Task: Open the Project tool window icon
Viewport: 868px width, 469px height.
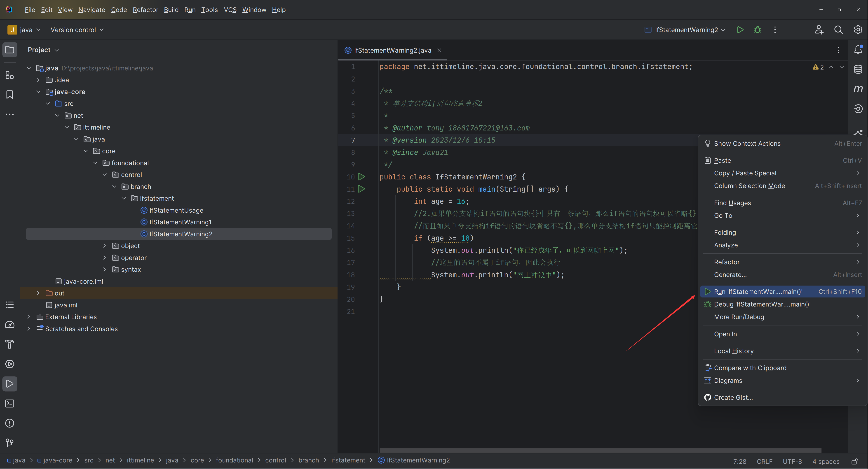Action: tap(10, 50)
